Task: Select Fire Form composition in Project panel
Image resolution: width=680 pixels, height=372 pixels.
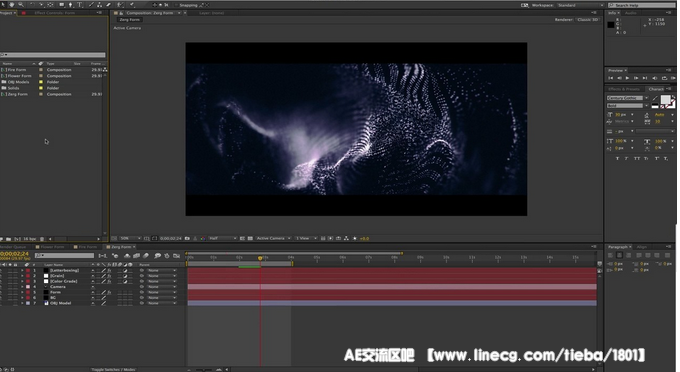Action: coord(17,70)
